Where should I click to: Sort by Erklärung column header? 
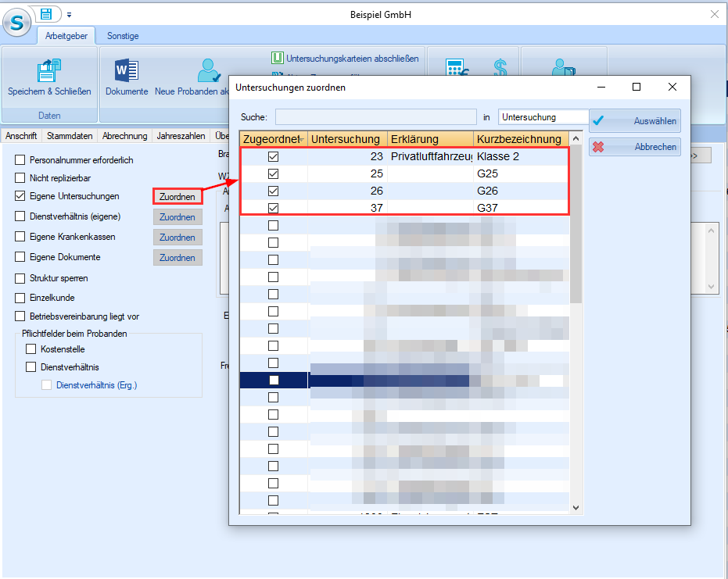(x=430, y=139)
